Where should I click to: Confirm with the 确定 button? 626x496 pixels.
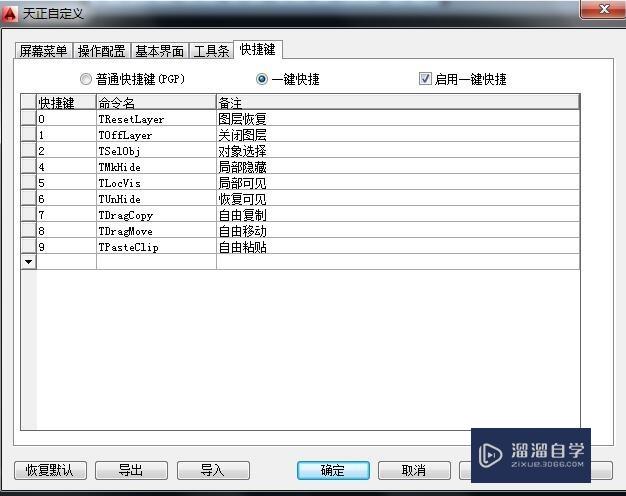click(333, 470)
